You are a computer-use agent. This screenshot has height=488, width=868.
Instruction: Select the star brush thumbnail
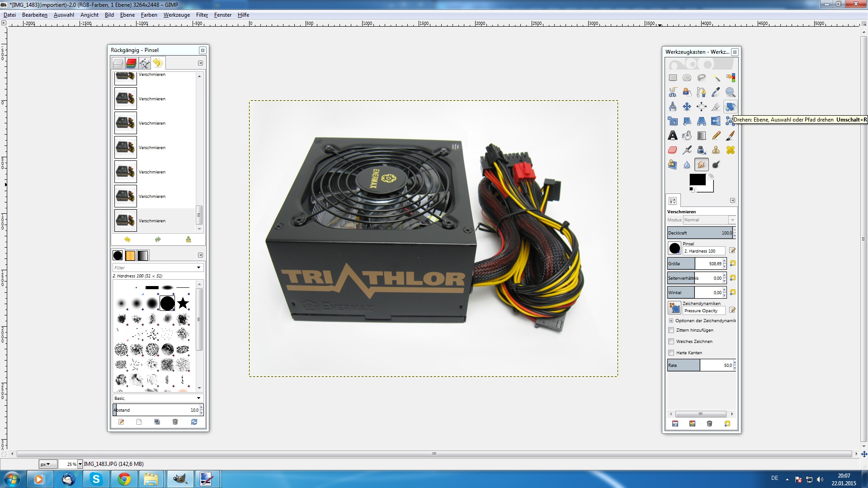click(183, 303)
